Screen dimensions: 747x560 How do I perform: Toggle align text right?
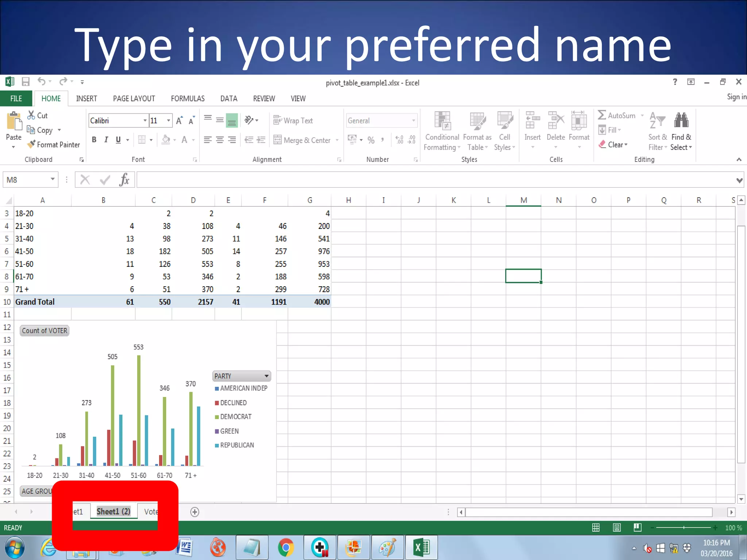pos(232,140)
